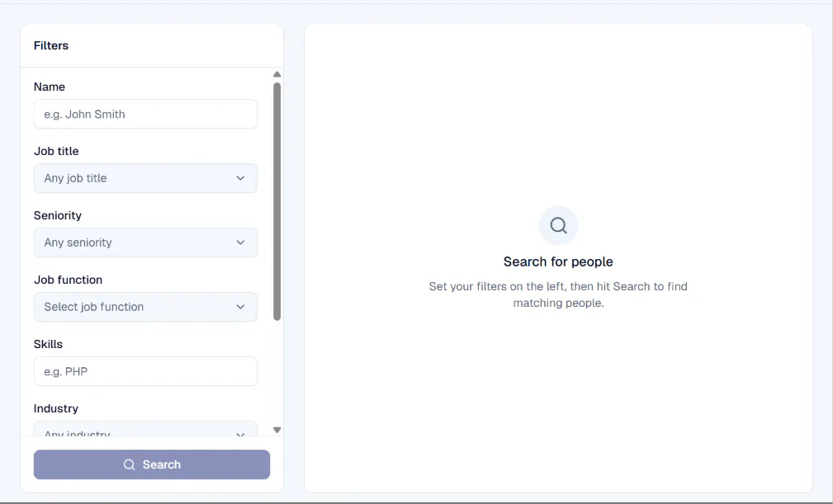
Task: Click the Job function label
Action: (68, 280)
